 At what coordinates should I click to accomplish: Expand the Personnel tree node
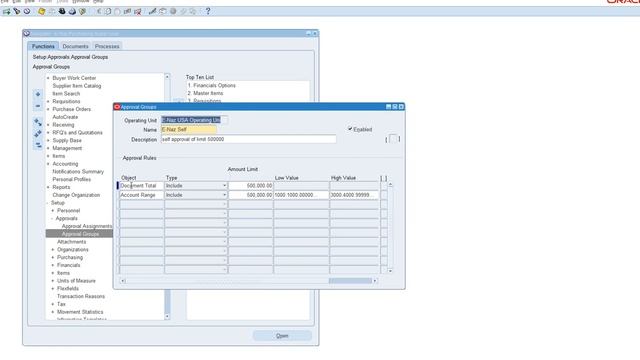53,211
